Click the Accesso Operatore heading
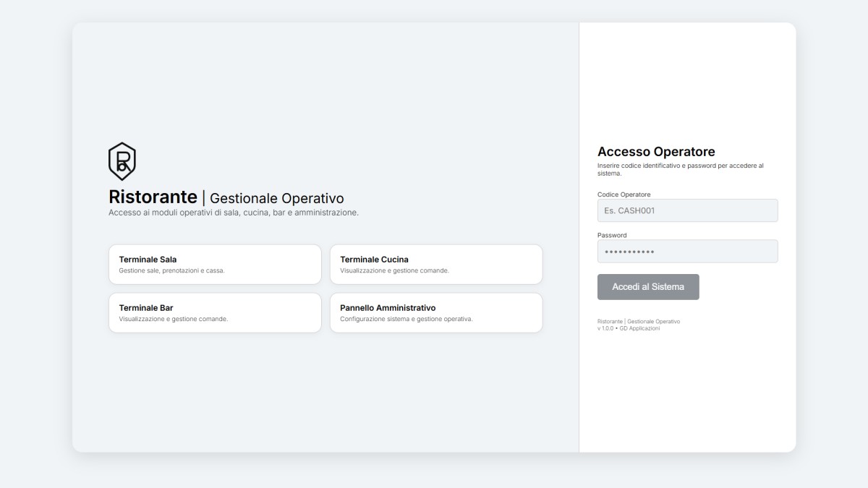868x488 pixels. click(656, 152)
